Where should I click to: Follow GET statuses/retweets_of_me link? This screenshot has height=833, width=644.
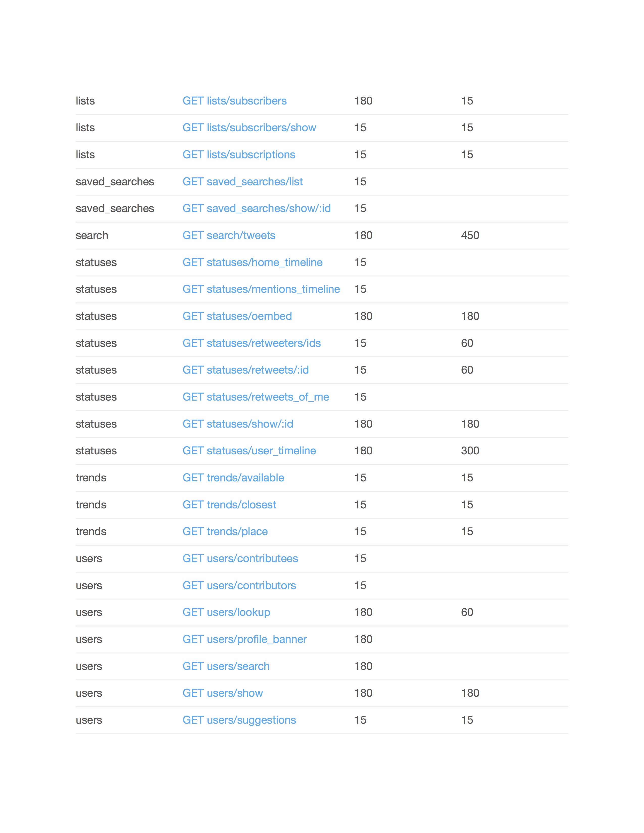pos(256,397)
